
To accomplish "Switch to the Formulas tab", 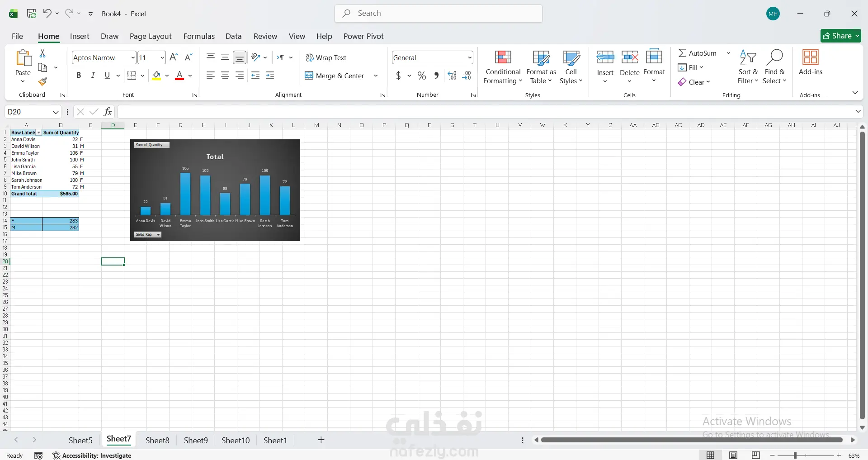I will pyautogui.click(x=199, y=36).
